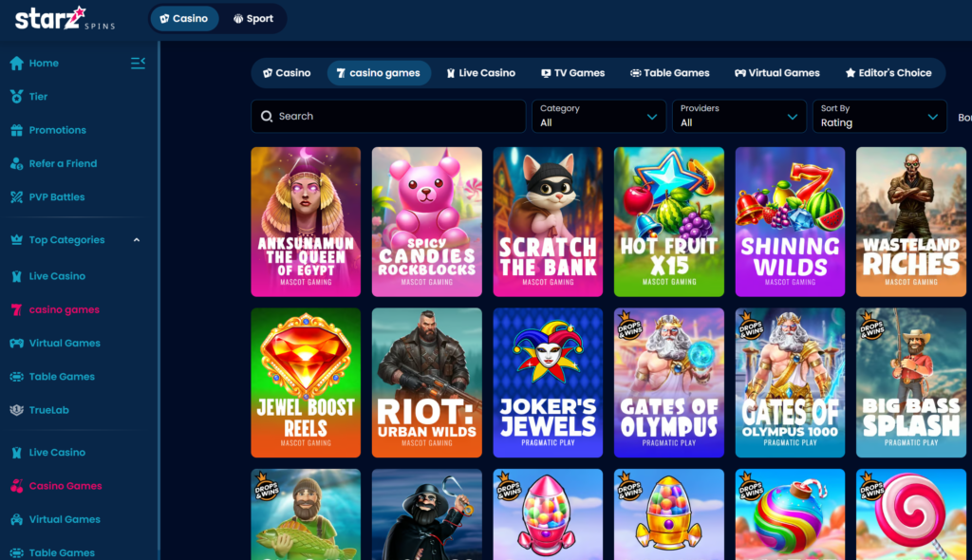This screenshot has width=972, height=560.
Task: Click the TrueLab icon in sidebar
Action: pyautogui.click(x=17, y=410)
